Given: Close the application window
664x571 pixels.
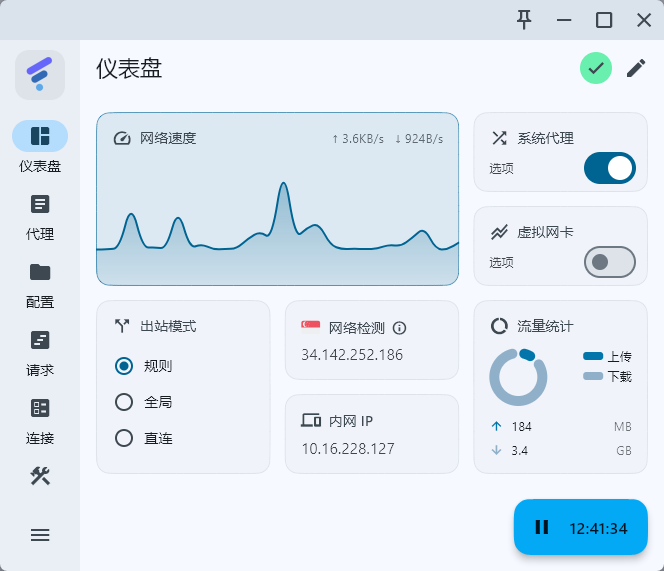Looking at the screenshot, I should 644,20.
